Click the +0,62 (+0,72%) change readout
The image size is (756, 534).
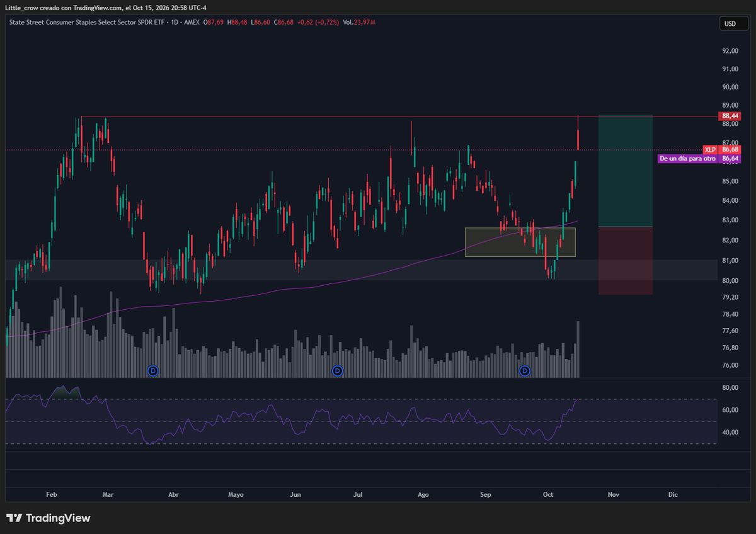pyautogui.click(x=319, y=22)
